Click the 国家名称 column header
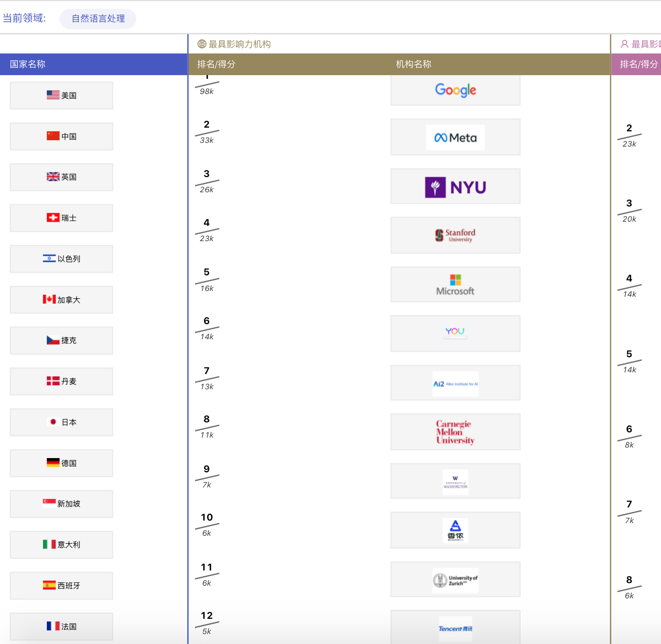Image resolution: width=661 pixels, height=644 pixels. tap(28, 64)
